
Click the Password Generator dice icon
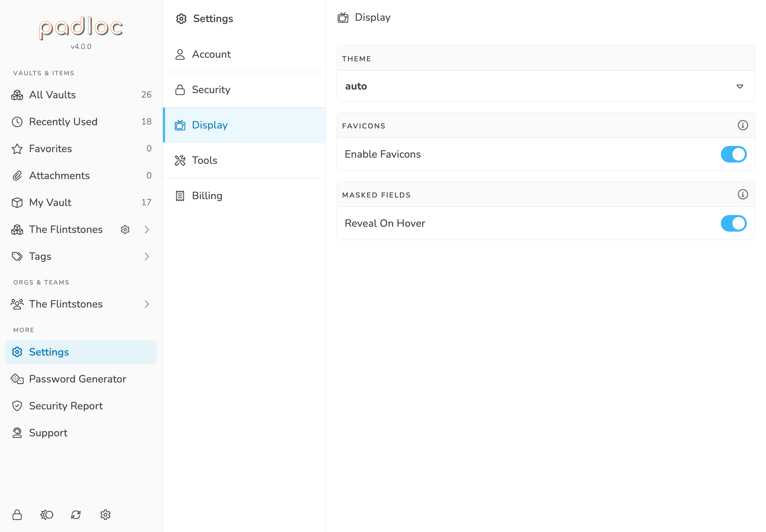pos(17,379)
